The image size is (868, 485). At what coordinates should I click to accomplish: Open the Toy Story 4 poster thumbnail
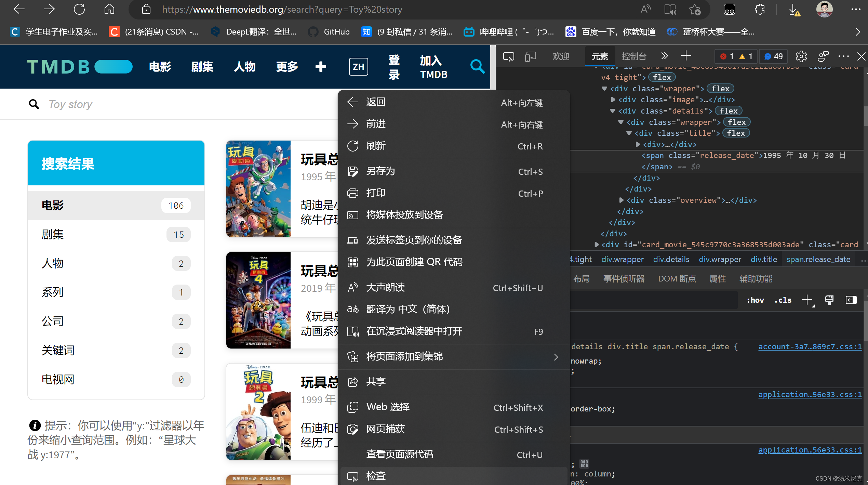pyautogui.click(x=258, y=300)
